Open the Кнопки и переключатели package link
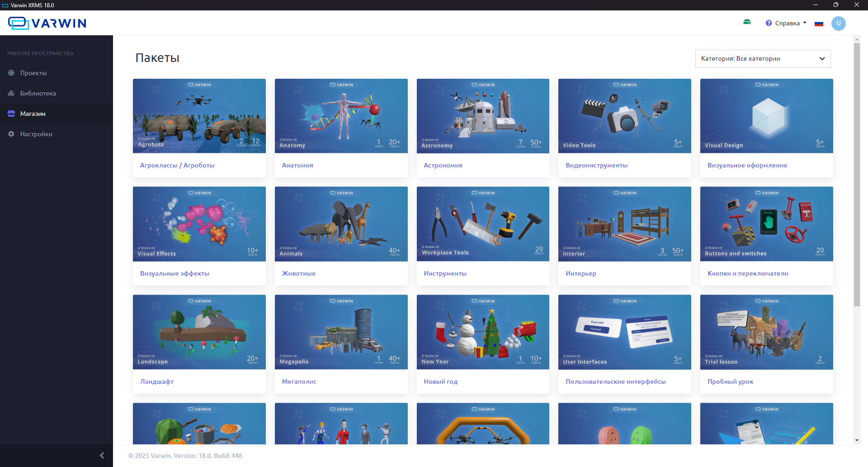The width and height of the screenshot is (868, 467). tap(748, 273)
